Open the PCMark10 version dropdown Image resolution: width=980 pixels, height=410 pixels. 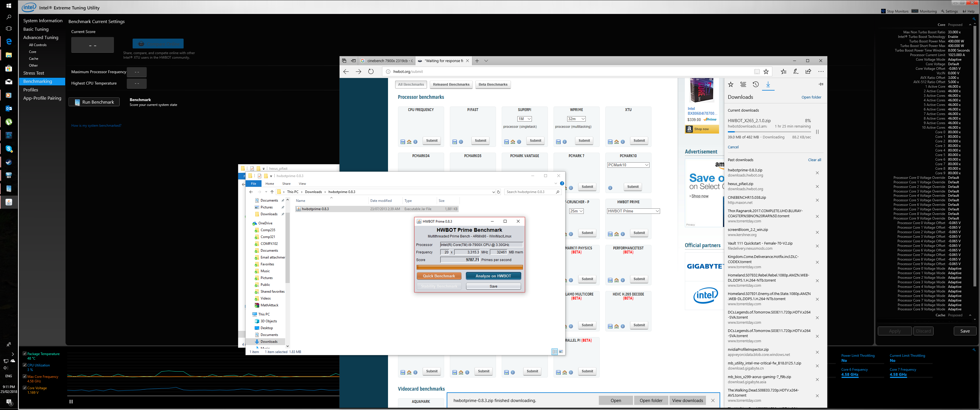(628, 165)
